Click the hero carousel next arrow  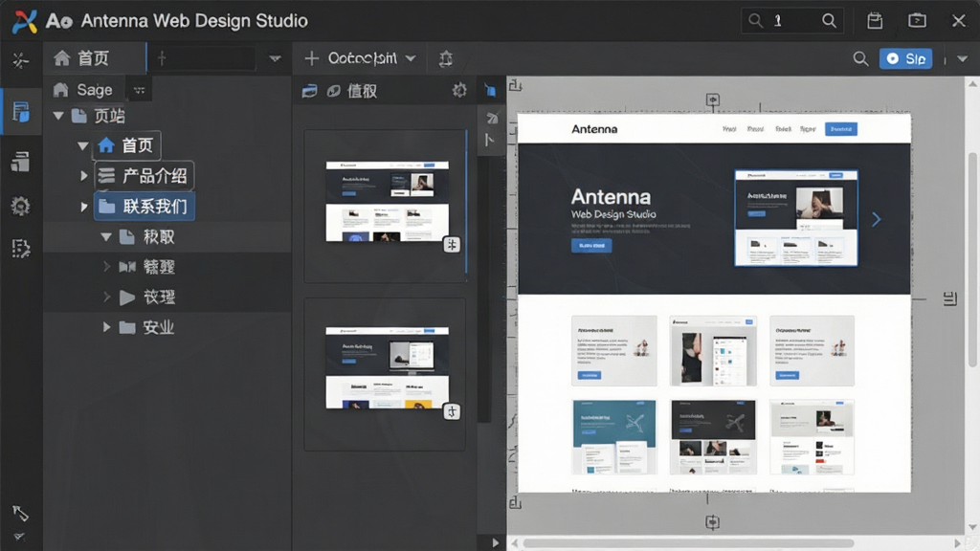[x=877, y=219]
